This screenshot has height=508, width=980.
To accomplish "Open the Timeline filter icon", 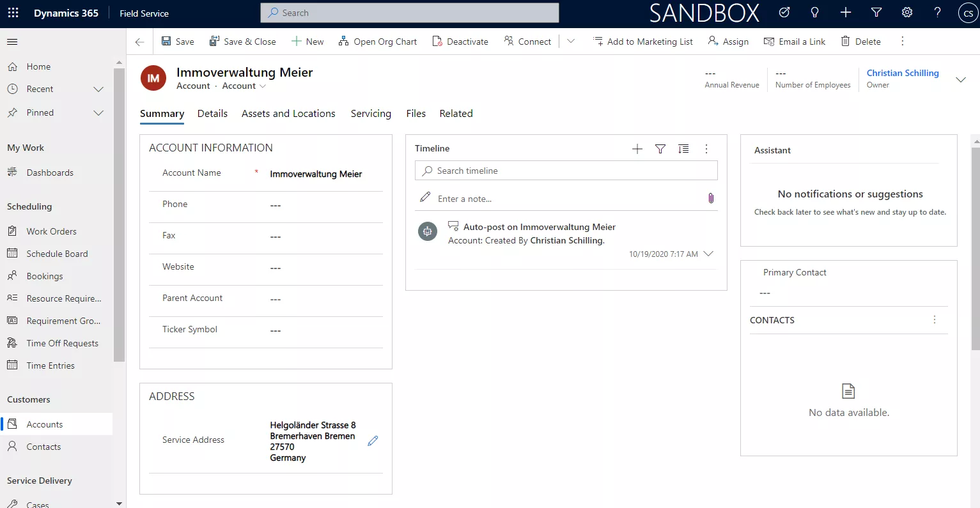I will pos(660,149).
